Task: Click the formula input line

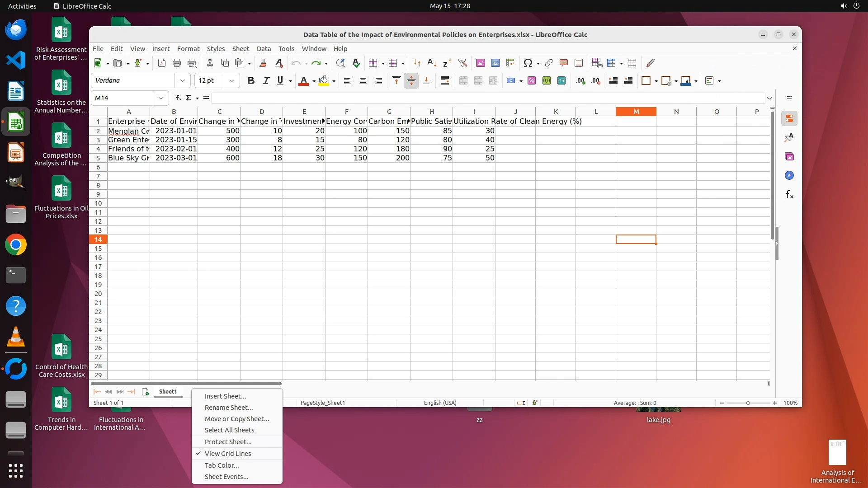Action: (x=488, y=98)
